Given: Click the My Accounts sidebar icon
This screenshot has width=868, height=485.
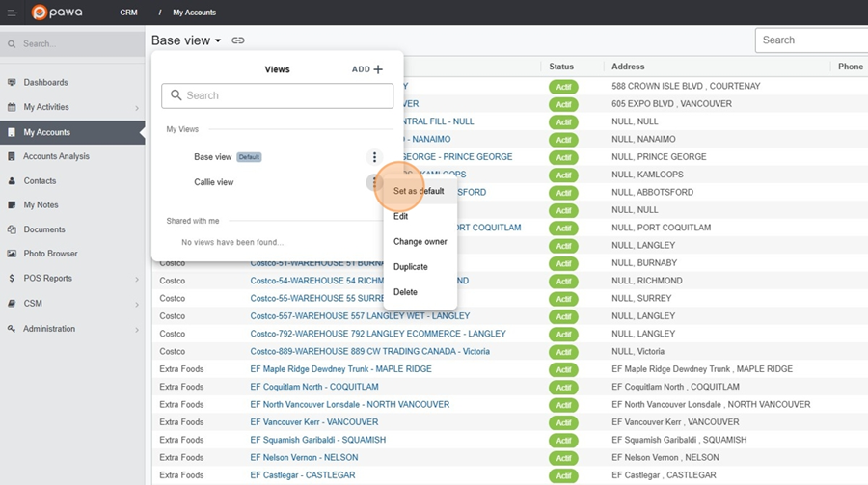Looking at the screenshot, I should [x=12, y=132].
